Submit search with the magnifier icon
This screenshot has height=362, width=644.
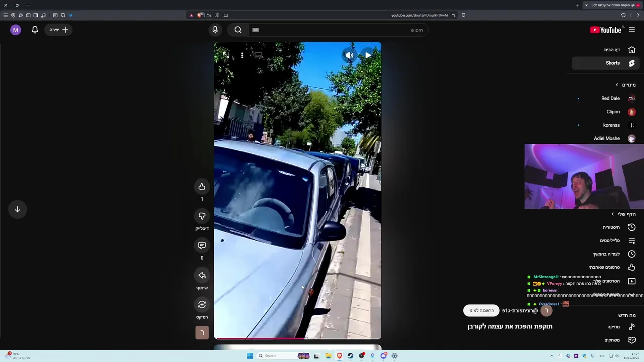pyautogui.click(x=238, y=30)
